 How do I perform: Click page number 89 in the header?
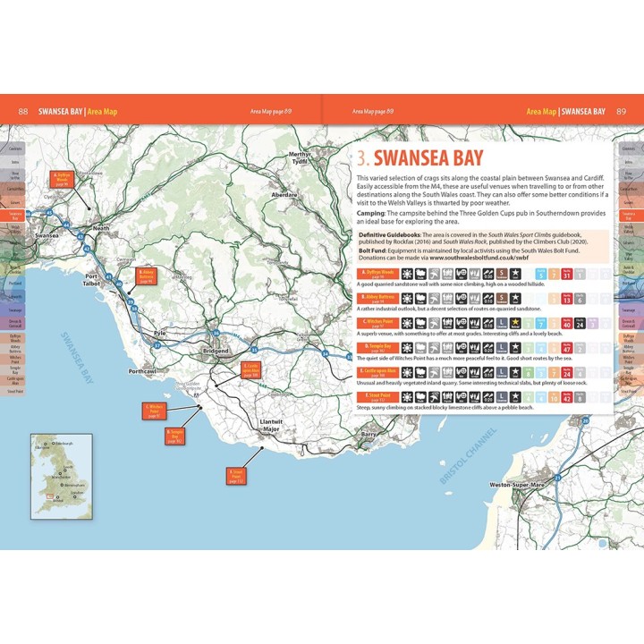(x=622, y=111)
